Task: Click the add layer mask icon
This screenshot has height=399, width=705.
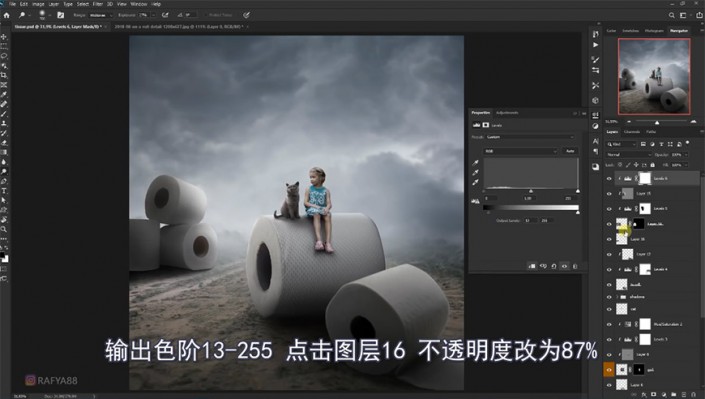Action: click(654, 395)
